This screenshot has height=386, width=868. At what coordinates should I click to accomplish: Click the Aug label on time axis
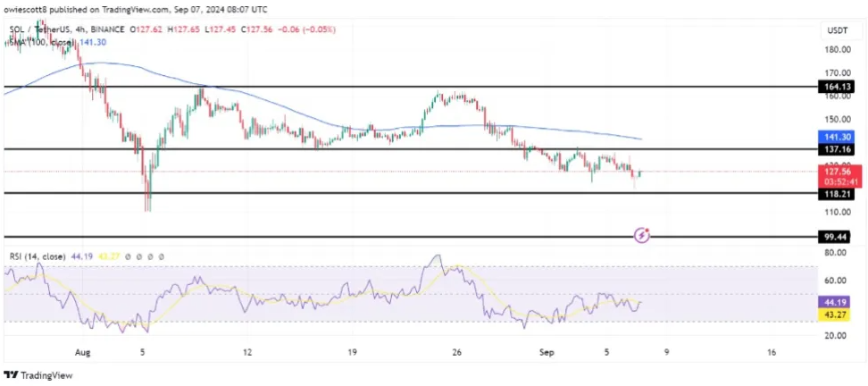84,352
